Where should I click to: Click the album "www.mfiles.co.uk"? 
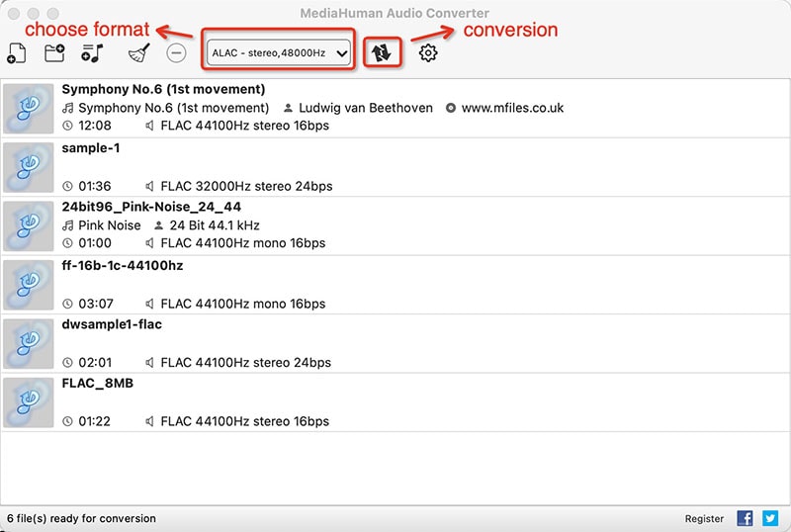(512, 108)
